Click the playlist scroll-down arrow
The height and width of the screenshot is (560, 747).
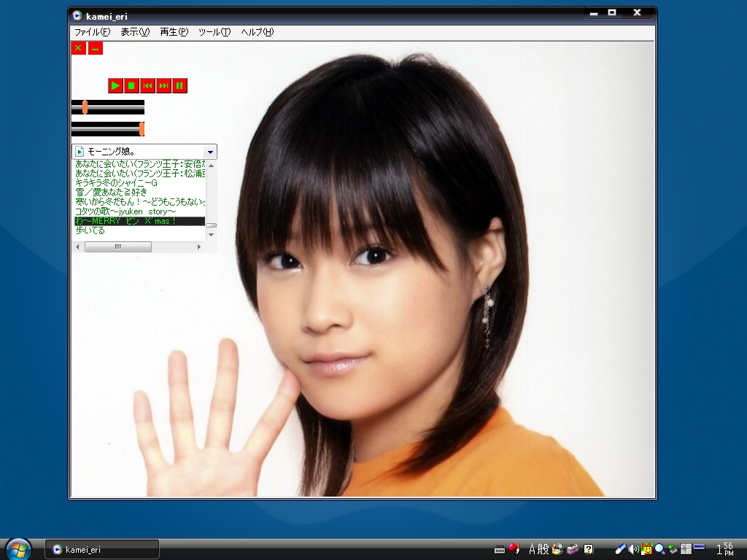coord(211,234)
